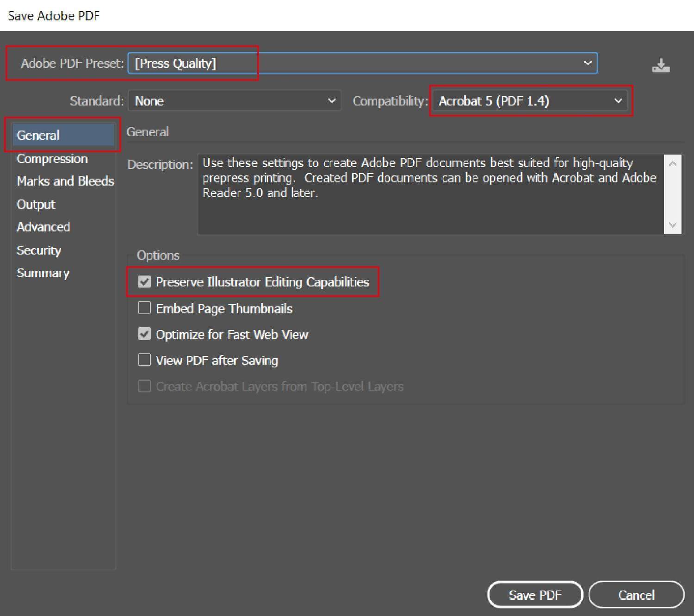The image size is (694, 616).
Task: Click the description scrollbar up arrow
Action: [673, 163]
